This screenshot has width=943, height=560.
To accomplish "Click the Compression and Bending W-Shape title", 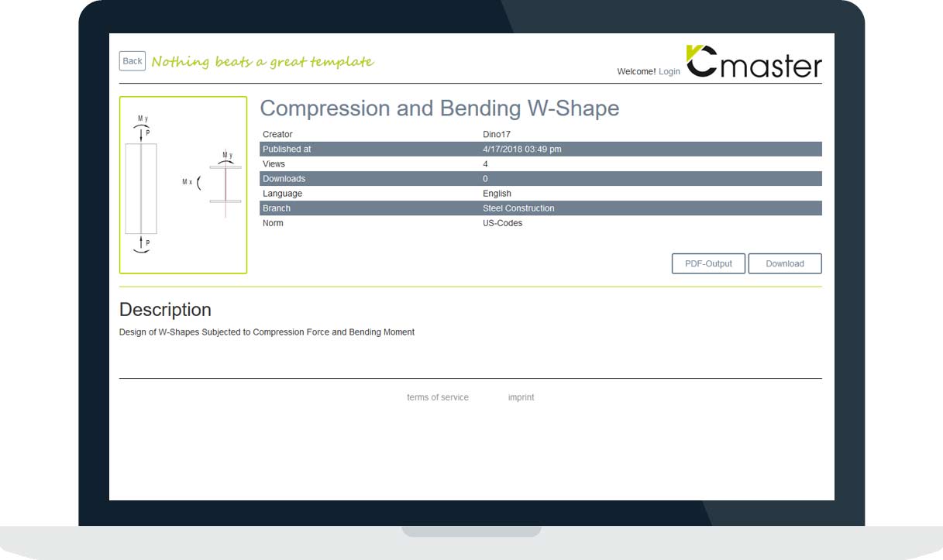I will coord(439,108).
